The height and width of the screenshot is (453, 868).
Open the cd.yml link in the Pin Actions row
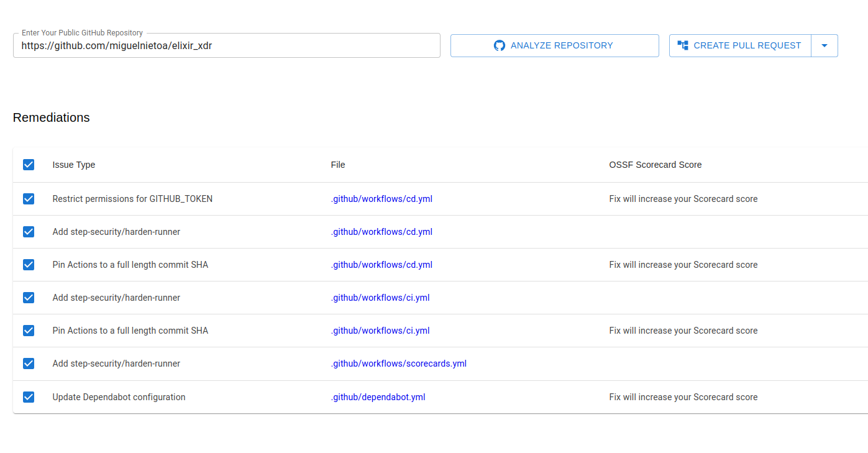381,264
